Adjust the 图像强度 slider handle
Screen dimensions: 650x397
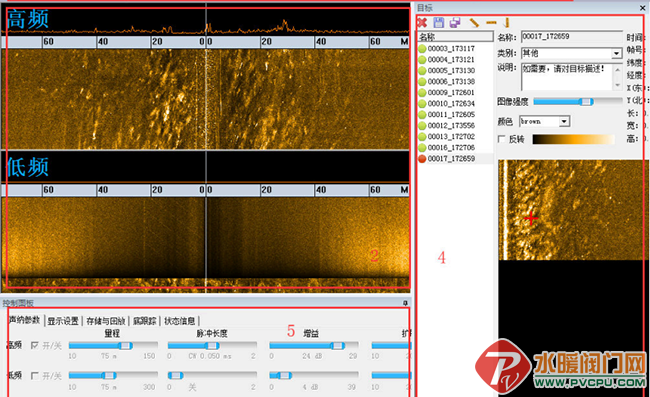pos(586,102)
